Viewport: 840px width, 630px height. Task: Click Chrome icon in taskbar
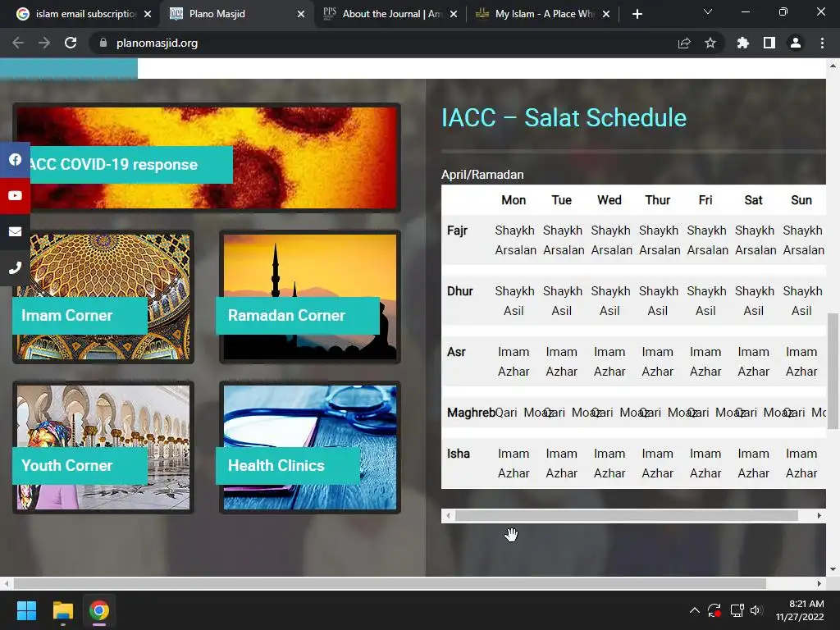pyautogui.click(x=99, y=610)
